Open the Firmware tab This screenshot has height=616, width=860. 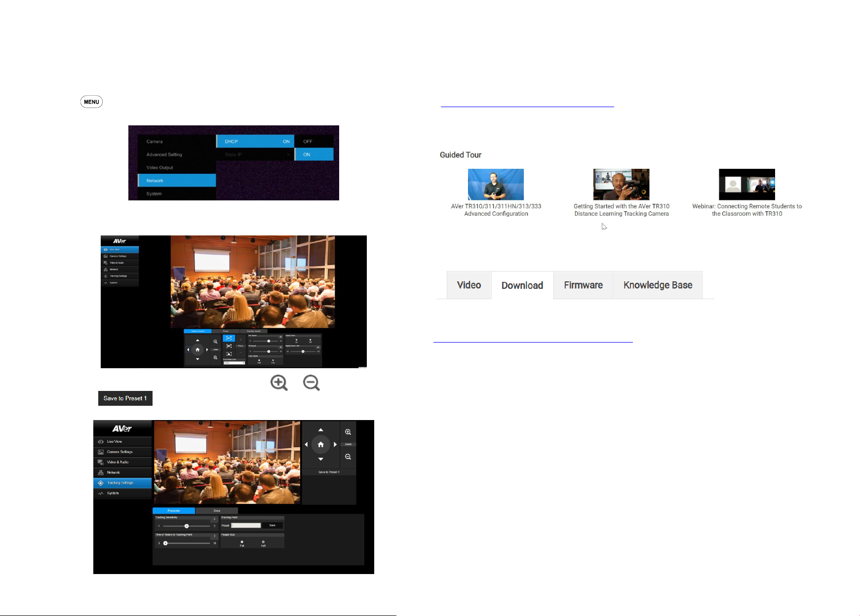coord(583,285)
